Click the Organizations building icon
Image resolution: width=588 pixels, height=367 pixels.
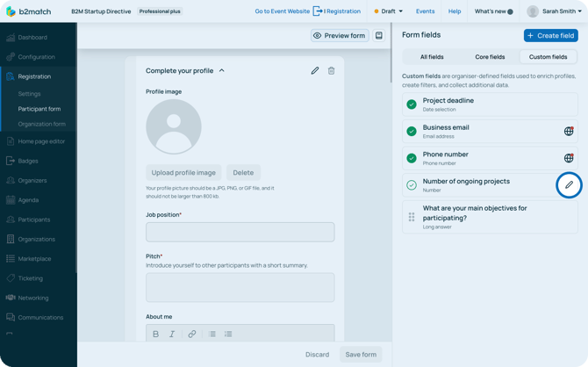(11, 239)
